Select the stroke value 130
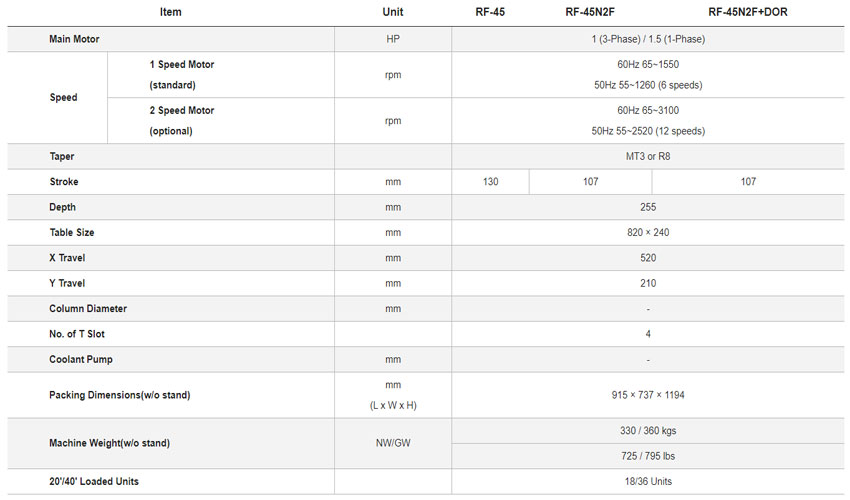This screenshot has width=850, height=500. click(490, 182)
